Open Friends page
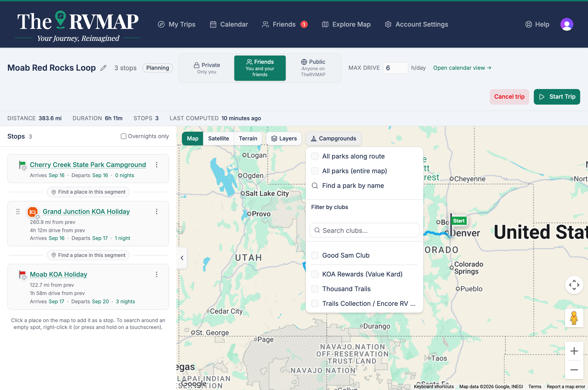Viewport: 588px width, 390px height. pos(279,24)
